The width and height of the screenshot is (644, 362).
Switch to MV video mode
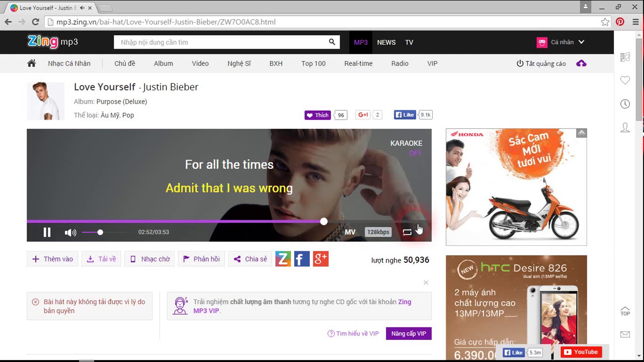pos(350,232)
